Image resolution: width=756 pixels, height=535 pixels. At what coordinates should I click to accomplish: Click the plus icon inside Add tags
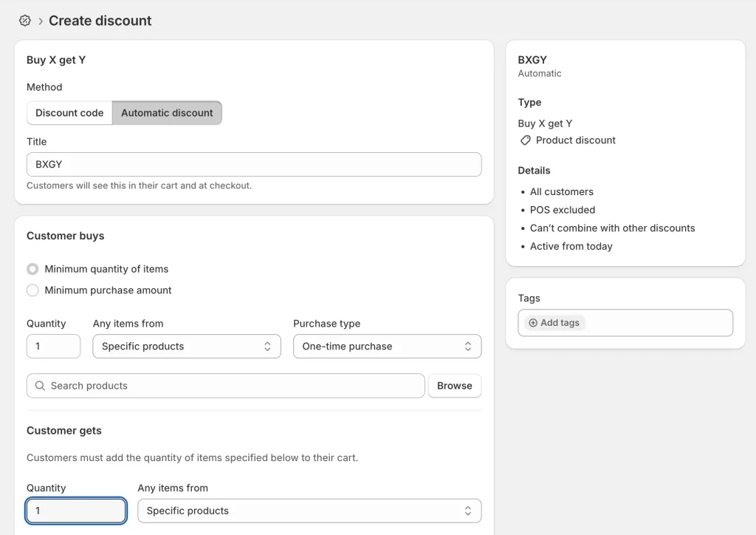point(532,322)
